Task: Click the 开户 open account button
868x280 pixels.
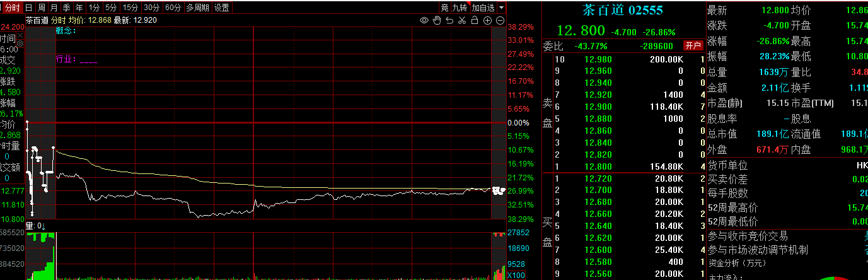Action: (693, 45)
